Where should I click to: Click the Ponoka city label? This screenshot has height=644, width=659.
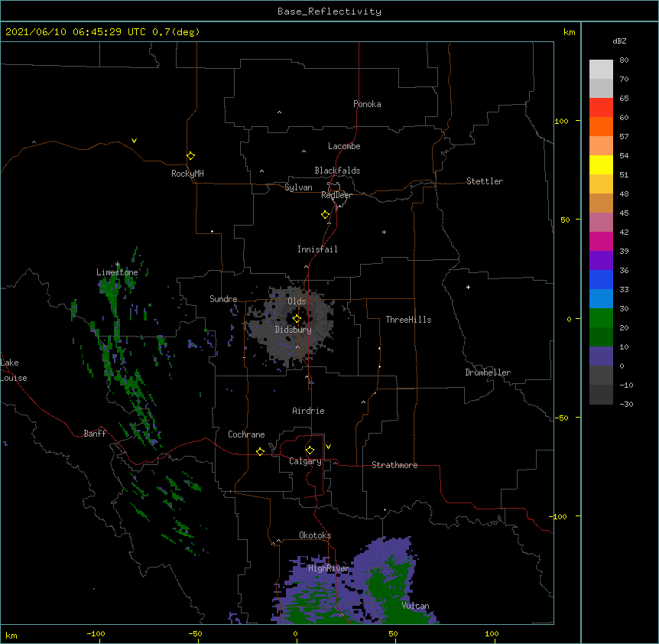tap(367, 104)
